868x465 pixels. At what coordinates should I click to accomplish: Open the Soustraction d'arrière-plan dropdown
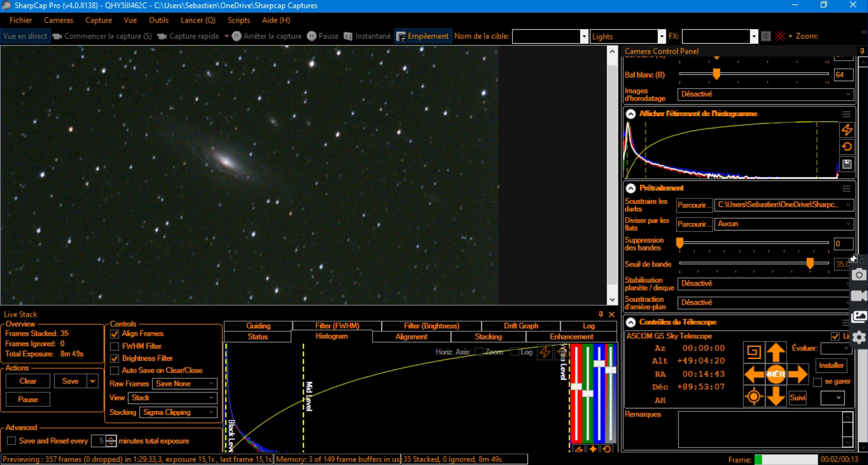(x=765, y=303)
